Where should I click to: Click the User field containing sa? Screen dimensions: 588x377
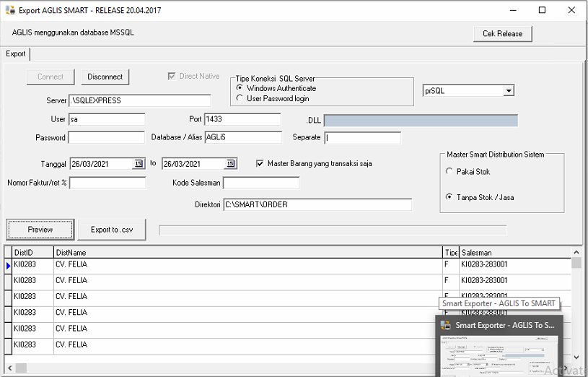pos(107,119)
